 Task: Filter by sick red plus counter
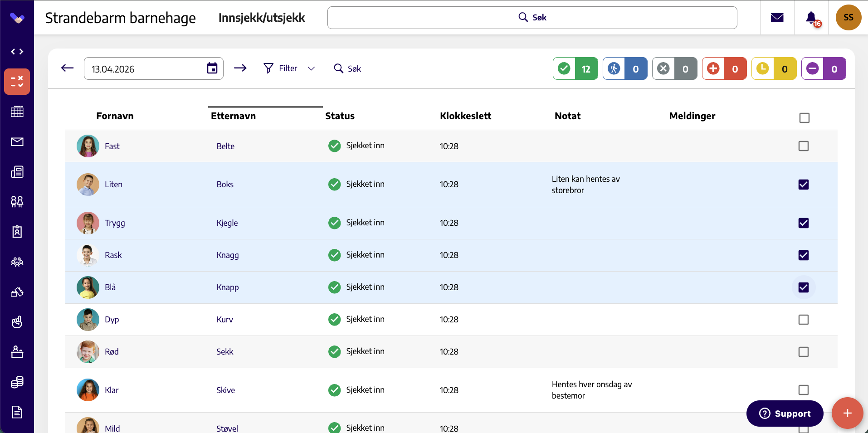[x=724, y=68]
